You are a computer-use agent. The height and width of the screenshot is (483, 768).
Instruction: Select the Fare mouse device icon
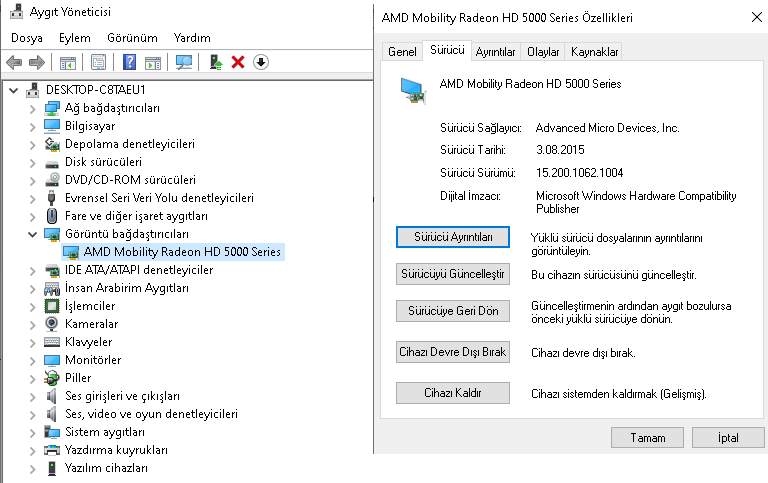[x=51, y=216]
